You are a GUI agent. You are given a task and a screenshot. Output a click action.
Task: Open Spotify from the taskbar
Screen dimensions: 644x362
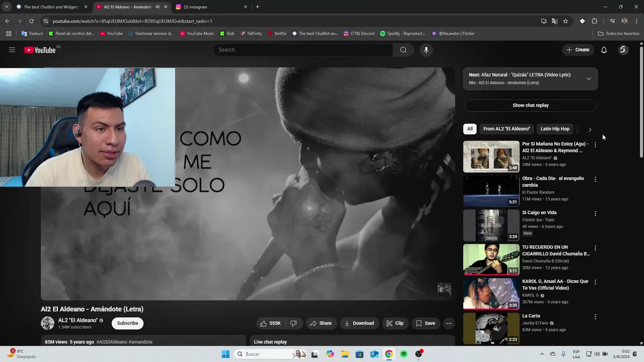coord(404,354)
